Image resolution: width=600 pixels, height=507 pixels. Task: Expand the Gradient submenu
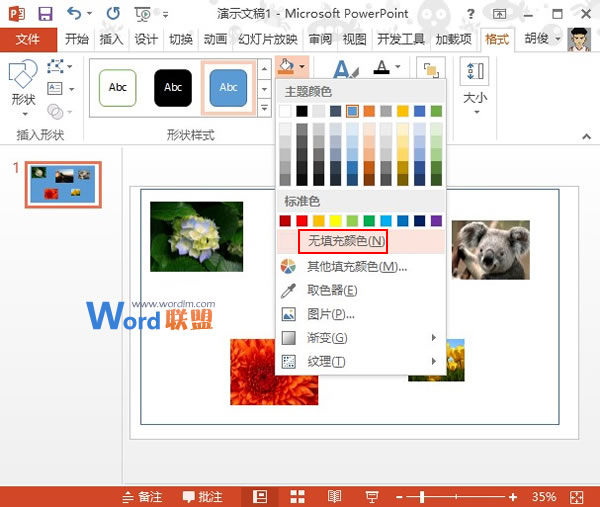click(x=360, y=338)
